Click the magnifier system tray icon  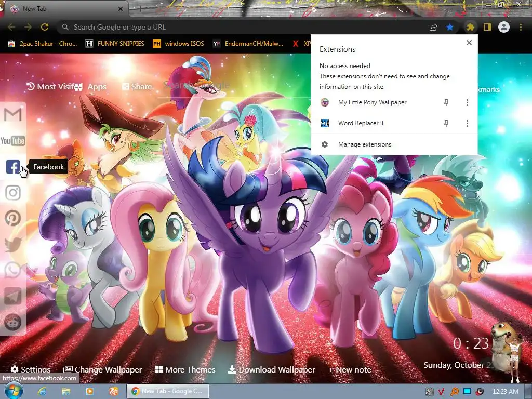tap(454, 392)
